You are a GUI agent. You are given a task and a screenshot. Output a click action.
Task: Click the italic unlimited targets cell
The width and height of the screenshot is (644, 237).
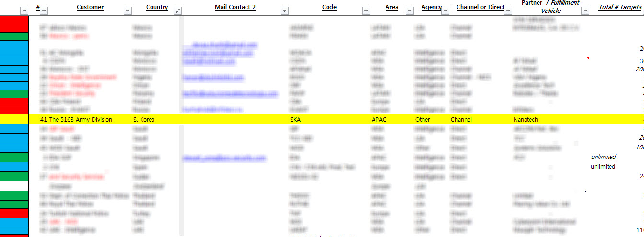(603, 157)
